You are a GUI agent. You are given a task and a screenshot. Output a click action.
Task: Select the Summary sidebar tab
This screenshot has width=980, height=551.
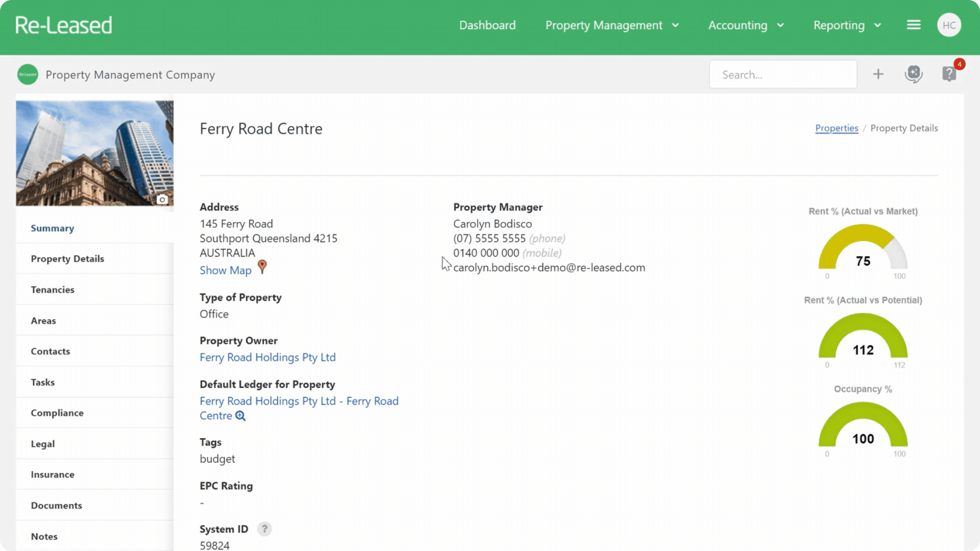[95, 228]
